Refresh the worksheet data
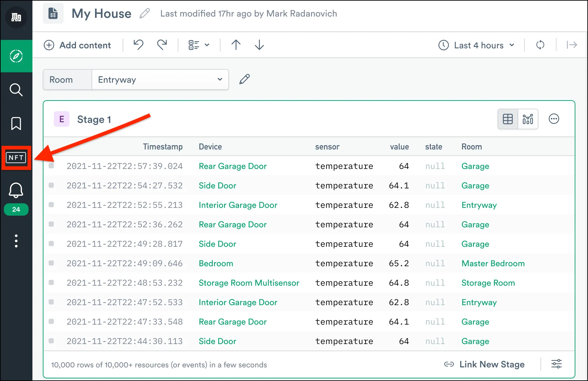The image size is (588, 381). [540, 45]
